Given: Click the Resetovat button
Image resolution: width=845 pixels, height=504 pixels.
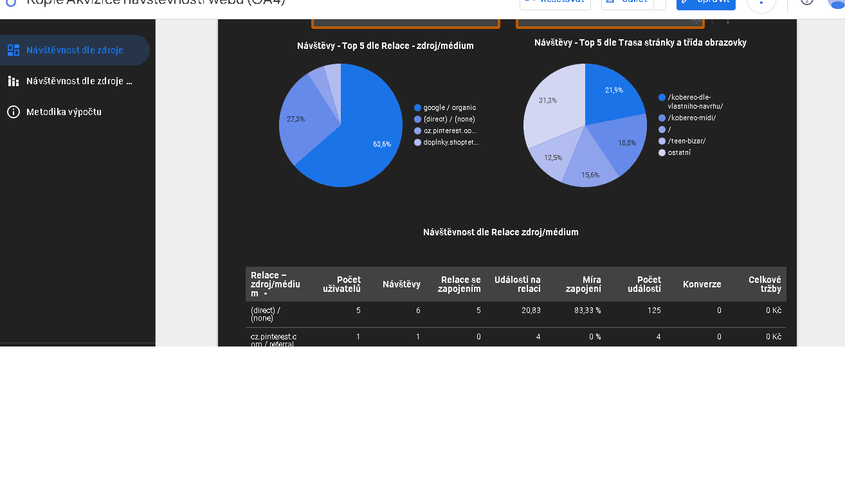Looking at the screenshot, I should [x=555, y=3].
